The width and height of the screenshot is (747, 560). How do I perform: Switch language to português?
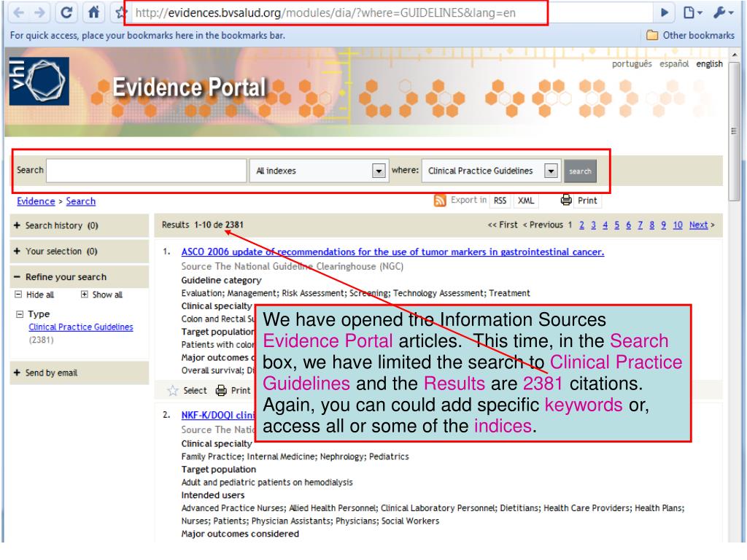tap(632, 64)
